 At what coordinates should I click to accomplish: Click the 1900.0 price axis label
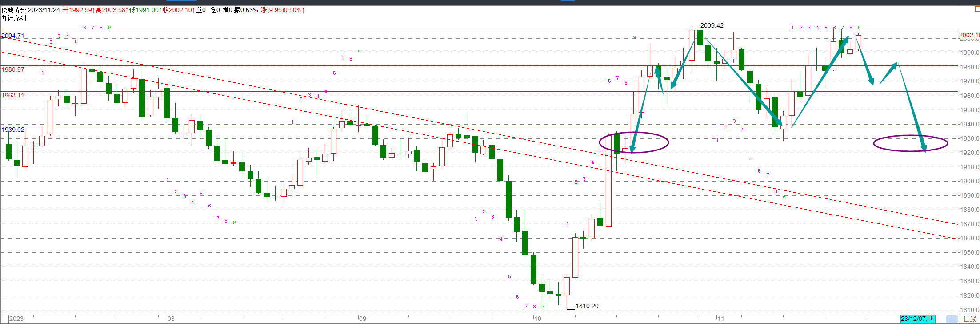pyautogui.click(x=970, y=181)
